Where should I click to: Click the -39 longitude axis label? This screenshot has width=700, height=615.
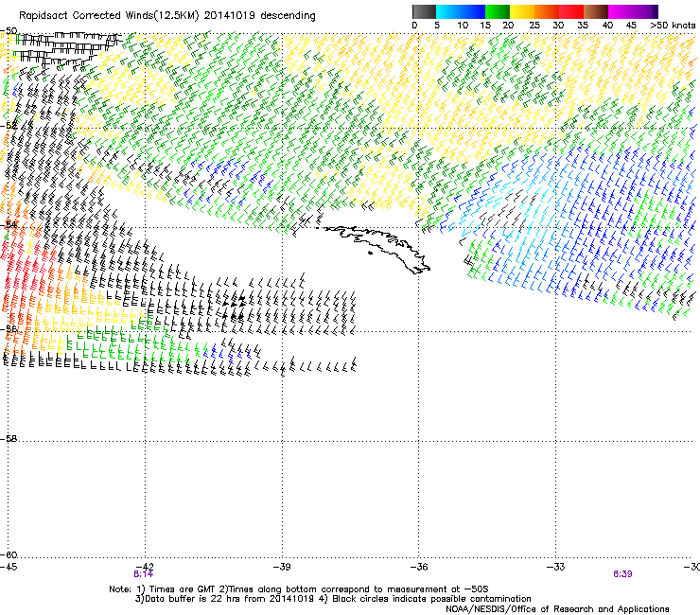[x=282, y=567]
